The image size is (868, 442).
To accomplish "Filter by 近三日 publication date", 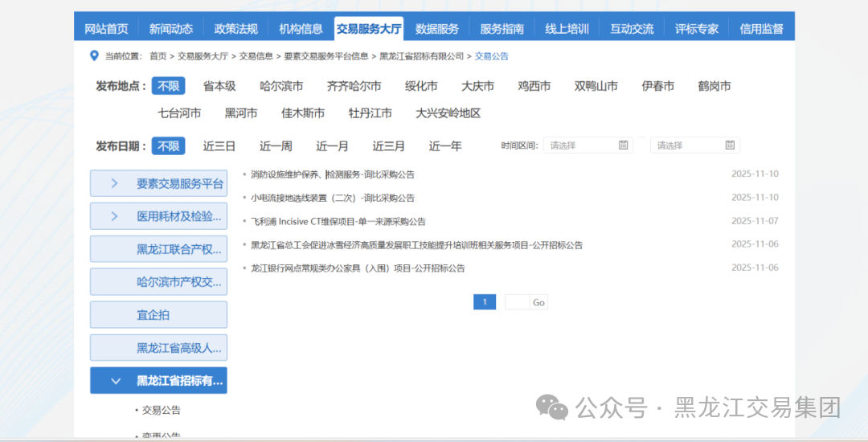I will coord(219,146).
